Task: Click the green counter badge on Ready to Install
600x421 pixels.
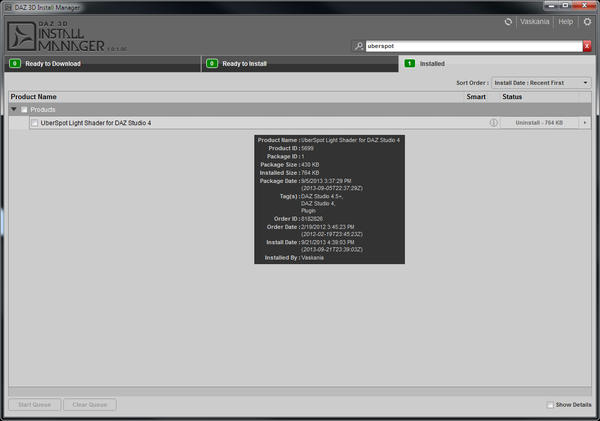Action: click(x=212, y=64)
